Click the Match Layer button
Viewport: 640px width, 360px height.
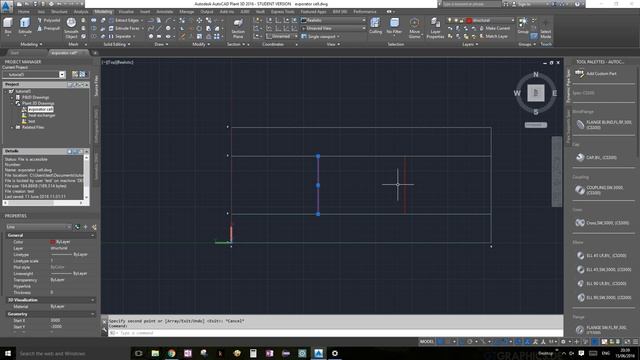pos(493,36)
